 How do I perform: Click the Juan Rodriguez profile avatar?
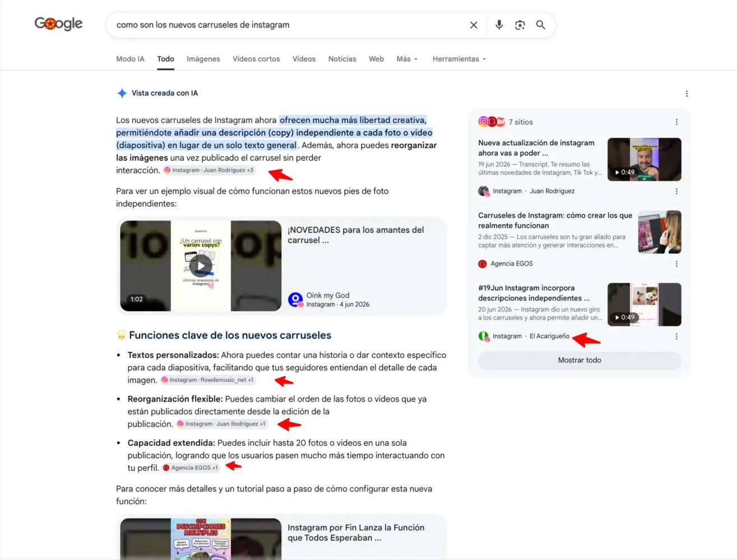pos(484,191)
